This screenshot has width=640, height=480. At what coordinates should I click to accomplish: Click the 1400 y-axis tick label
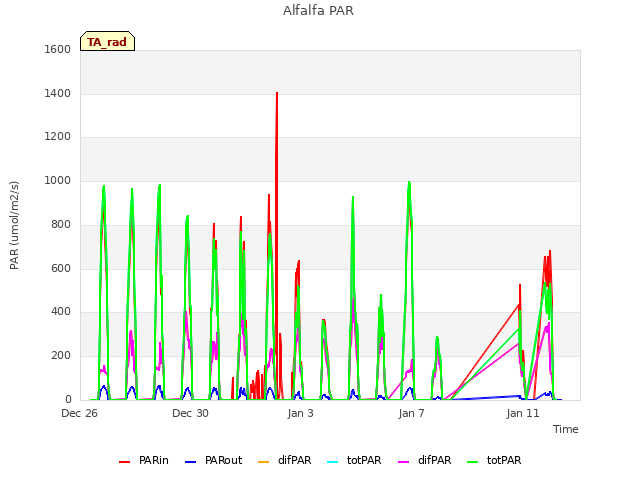(x=58, y=93)
